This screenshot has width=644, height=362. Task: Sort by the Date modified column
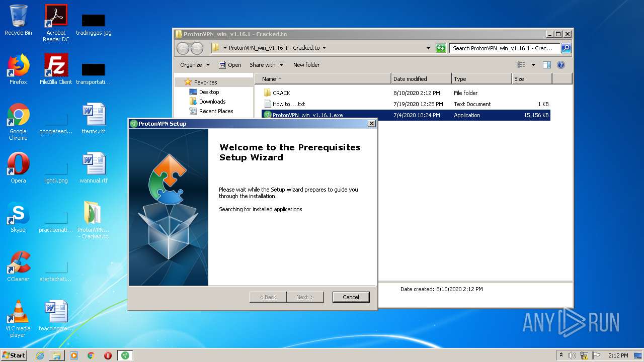421,79
